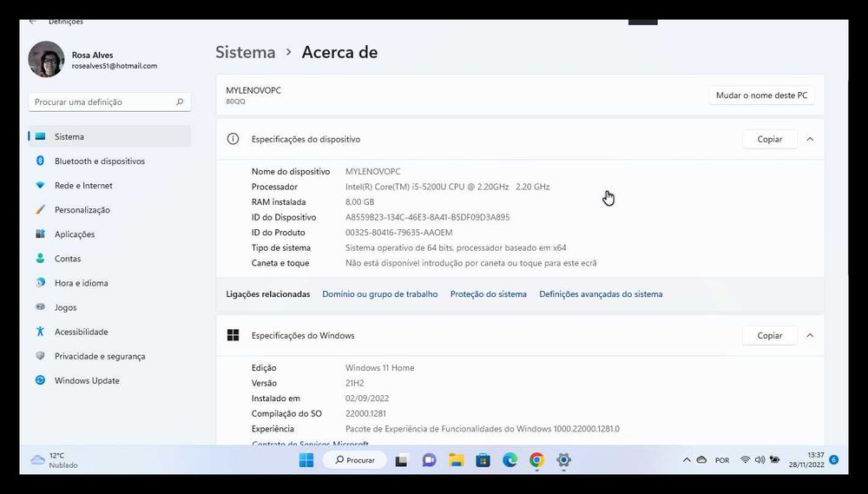Open Rede e Internet settings
The image size is (868, 494).
[109, 185]
